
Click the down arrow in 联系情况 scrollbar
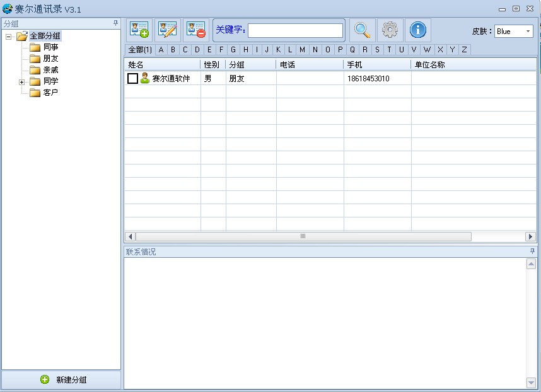point(531,382)
